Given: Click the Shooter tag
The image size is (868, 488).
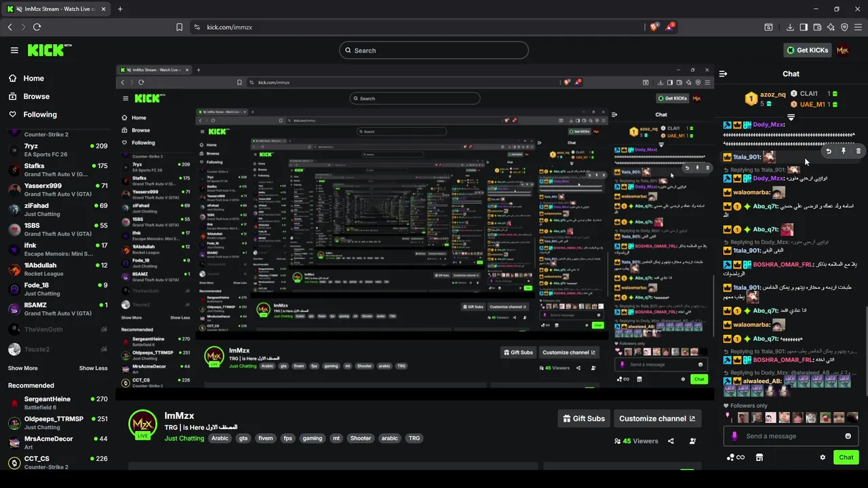Looking at the screenshot, I should [361, 439].
